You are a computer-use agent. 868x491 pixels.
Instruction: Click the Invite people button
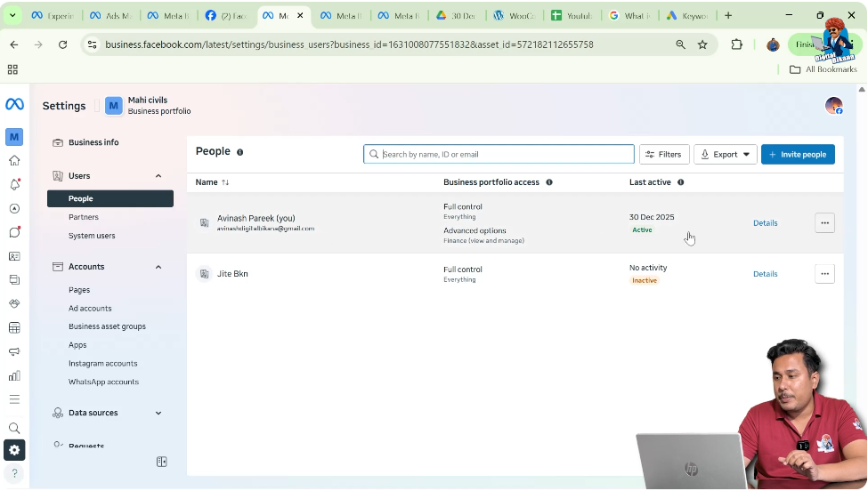(x=798, y=154)
